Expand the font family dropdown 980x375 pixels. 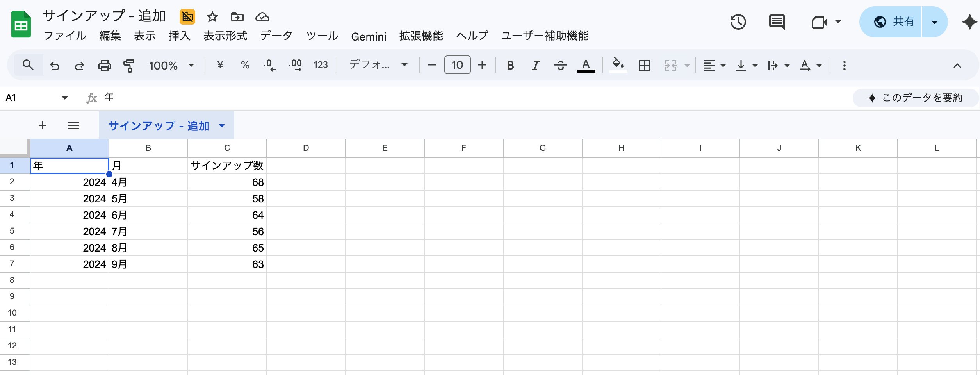(378, 65)
